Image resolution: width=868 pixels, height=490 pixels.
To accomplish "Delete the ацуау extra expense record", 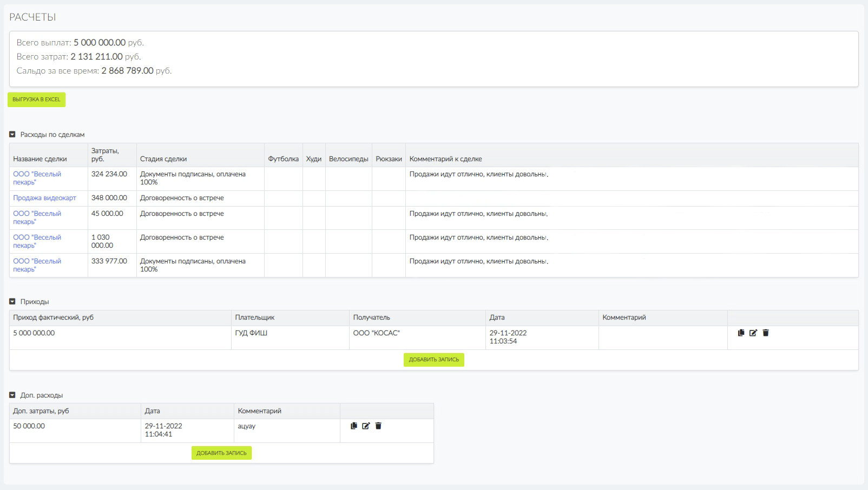I will pos(378,426).
